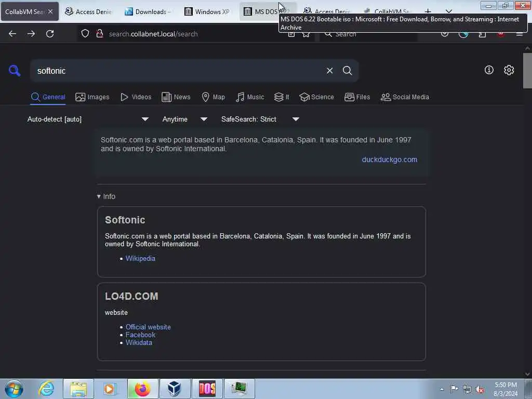This screenshot has height=399, width=532.
Task: Open the LO4D.COM Facebook link
Action: coord(140,335)
